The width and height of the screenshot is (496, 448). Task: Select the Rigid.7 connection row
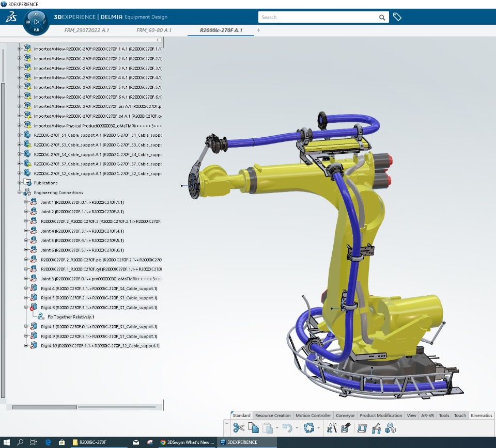[x=99, y=326]
